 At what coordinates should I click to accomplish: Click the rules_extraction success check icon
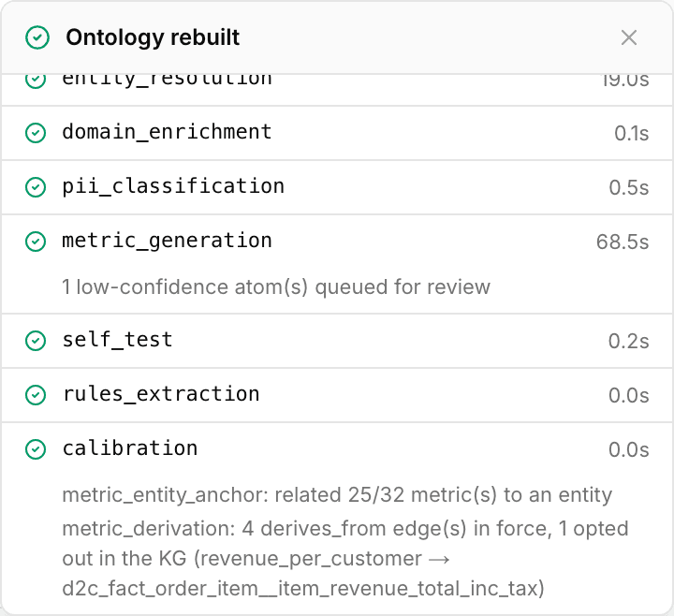(36, 395)
